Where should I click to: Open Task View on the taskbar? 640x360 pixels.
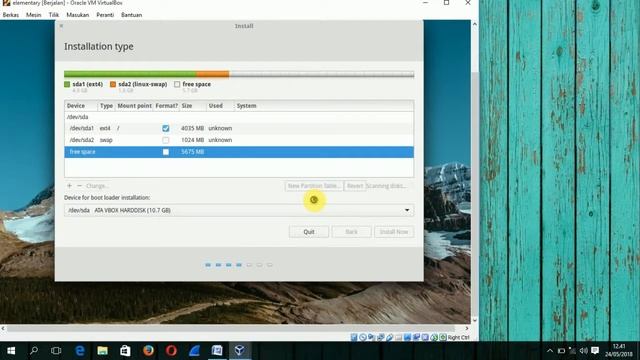pos(56,351)
